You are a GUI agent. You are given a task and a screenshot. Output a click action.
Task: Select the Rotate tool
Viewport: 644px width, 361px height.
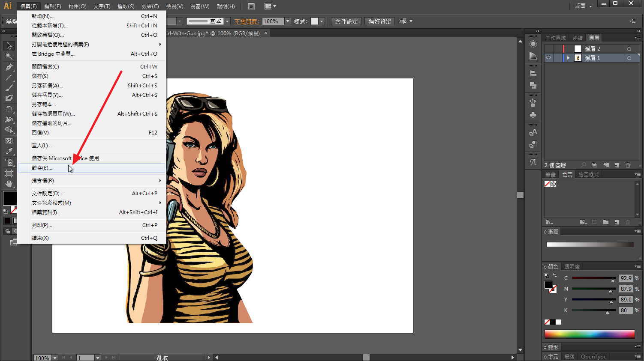pos(9,109)
